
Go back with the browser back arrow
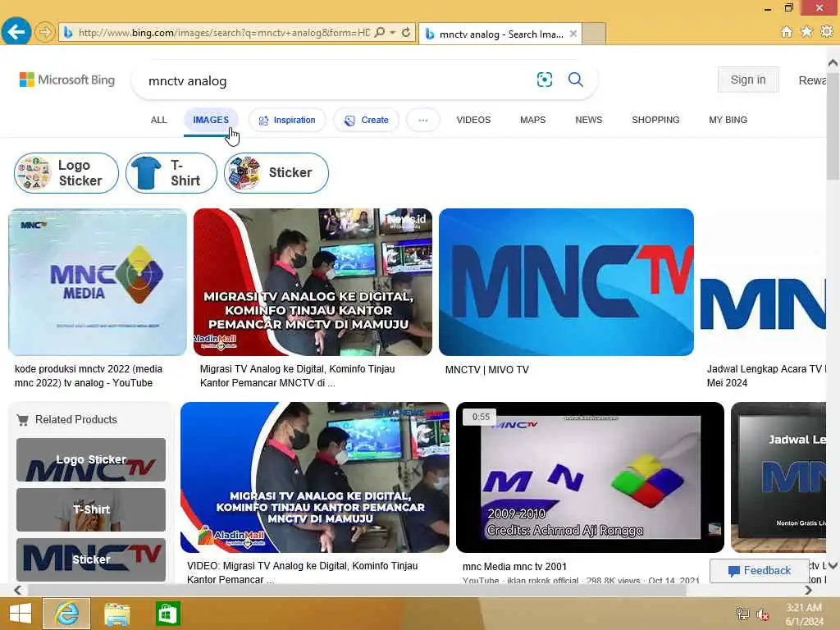pos(16,32)
